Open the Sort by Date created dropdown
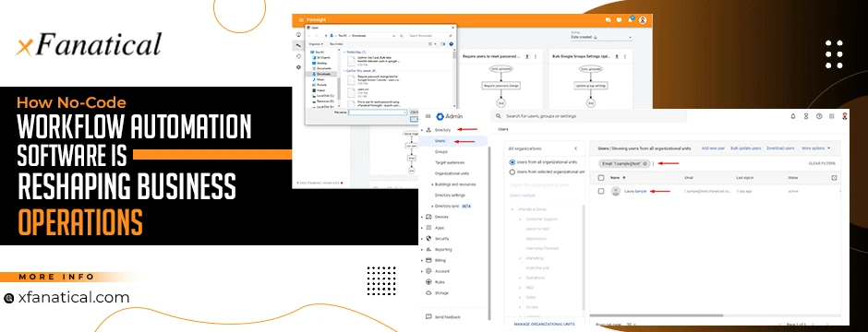 [601, 37]
